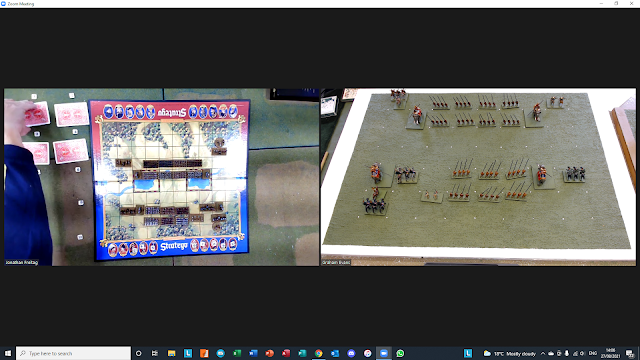Viewport: 640px width, 360px height.
Task: Minimize the Zoom Meeting window
Action: pos(601,4)
